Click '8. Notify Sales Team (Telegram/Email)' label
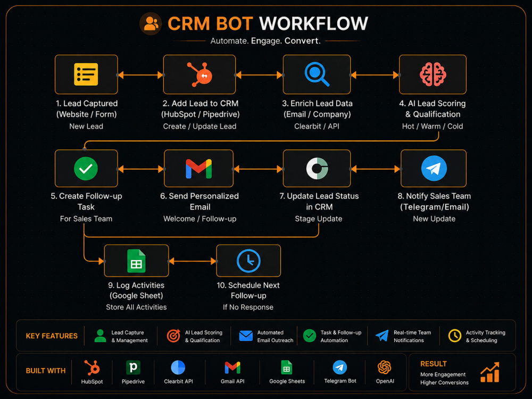This screenshot has height=399, width=532. coord(434,202)
